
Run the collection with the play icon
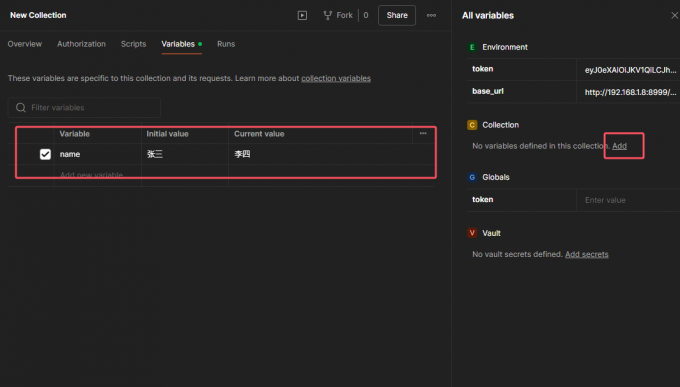click(302, 16)
